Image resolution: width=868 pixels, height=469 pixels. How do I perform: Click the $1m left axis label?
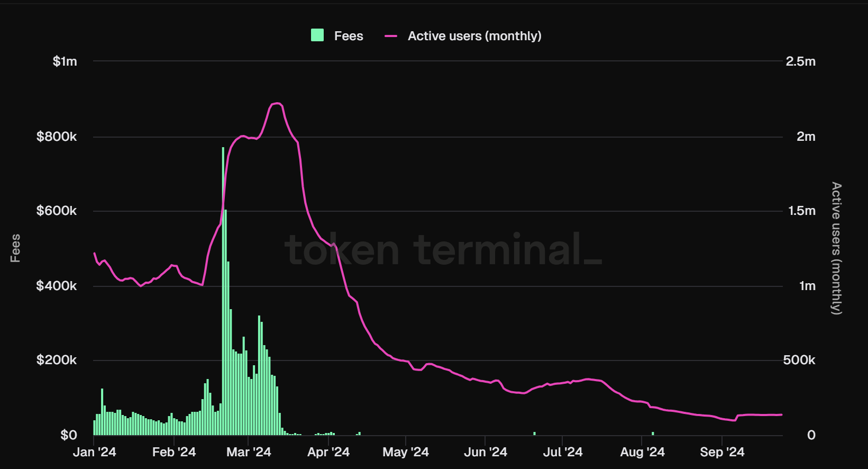click(x=65, y=61)
